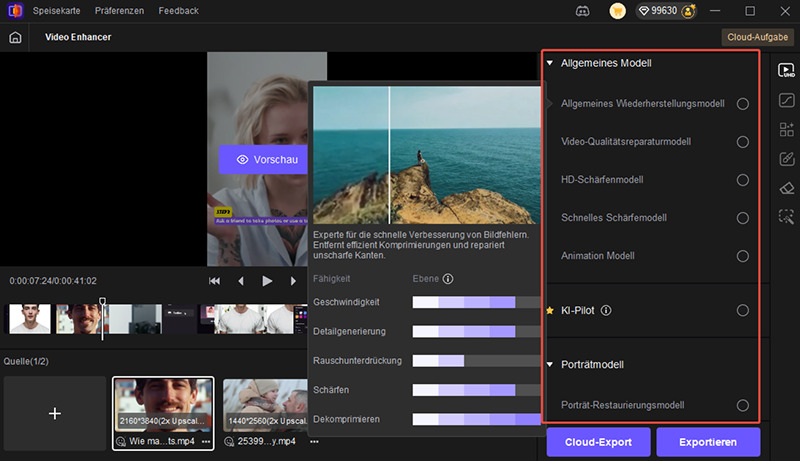Click the Video Enhancer tab title

[x=78, y=37]
